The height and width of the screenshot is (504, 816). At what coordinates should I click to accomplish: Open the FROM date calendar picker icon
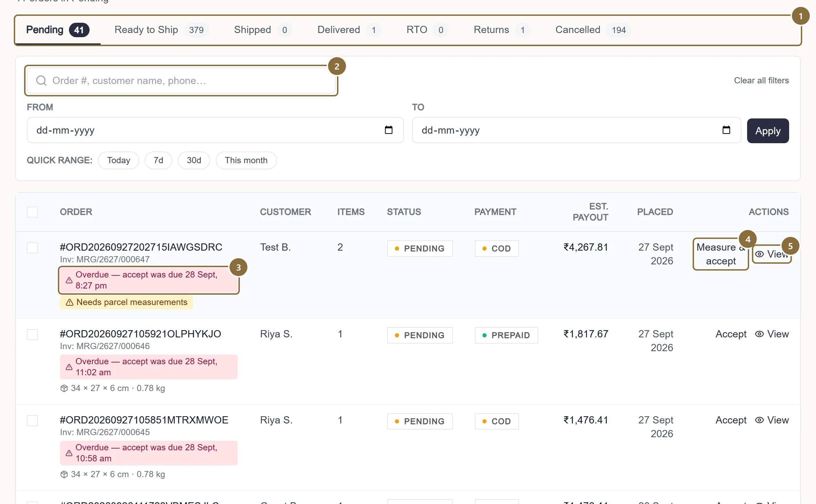(x=388, y=130)
